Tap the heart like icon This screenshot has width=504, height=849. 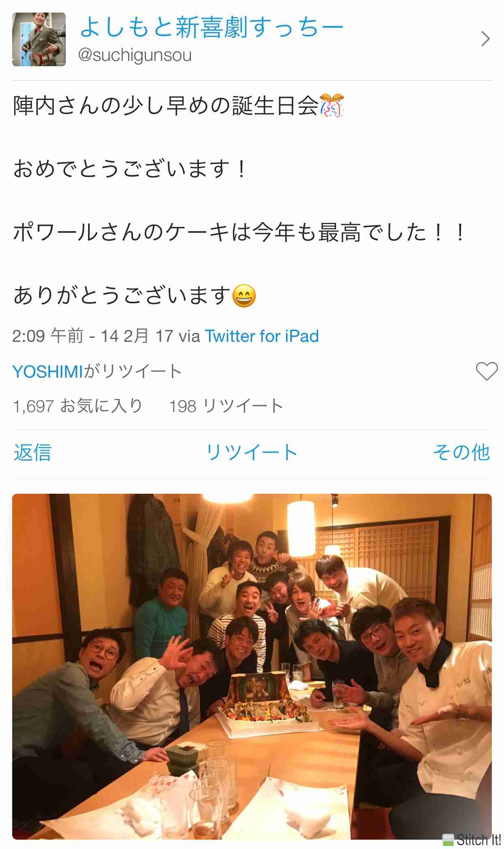click(x=486, y=371)
